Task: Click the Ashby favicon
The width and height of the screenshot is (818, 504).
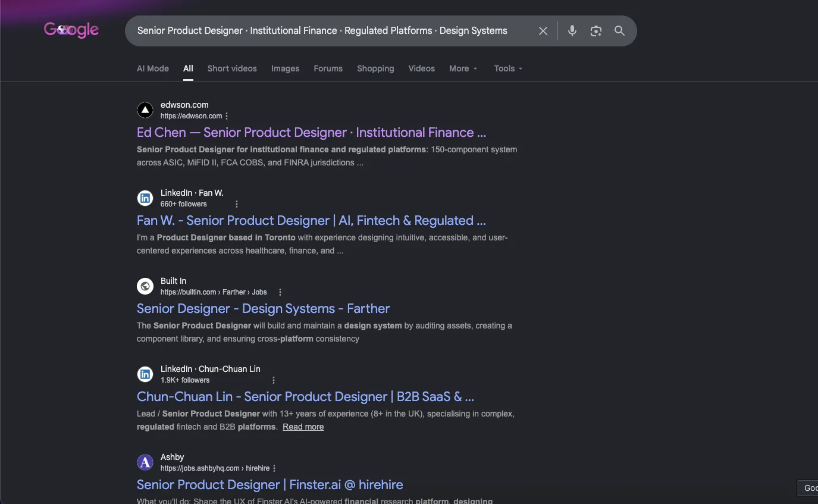Action: 145,462
